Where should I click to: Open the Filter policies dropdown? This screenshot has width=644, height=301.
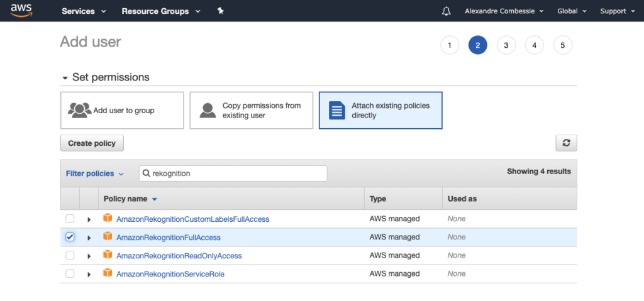[95, 173]
